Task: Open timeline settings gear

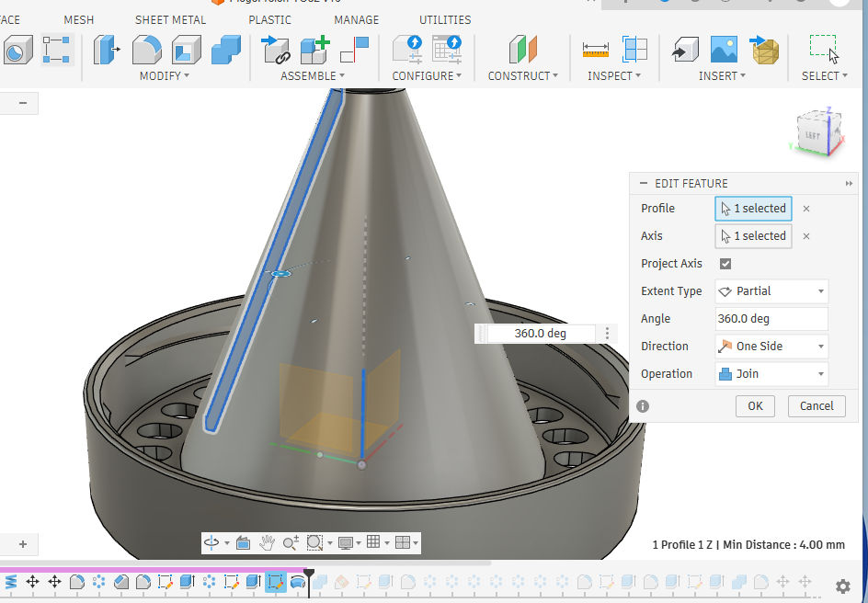Action: click(x=842, y=586)
